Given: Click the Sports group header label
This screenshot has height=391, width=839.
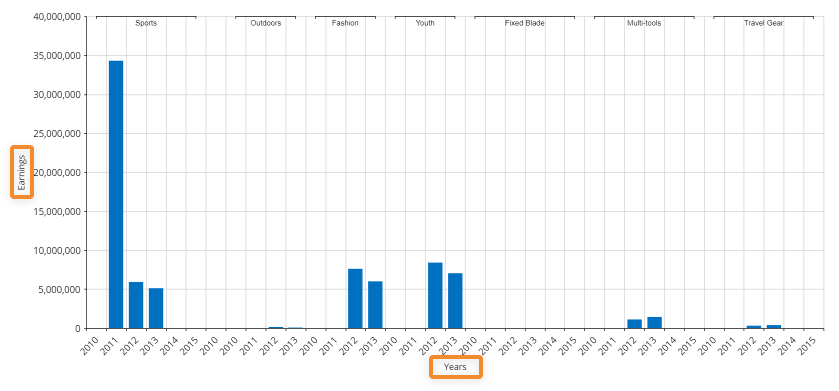Looking at the screenshot, I should [x=146, y=23].
